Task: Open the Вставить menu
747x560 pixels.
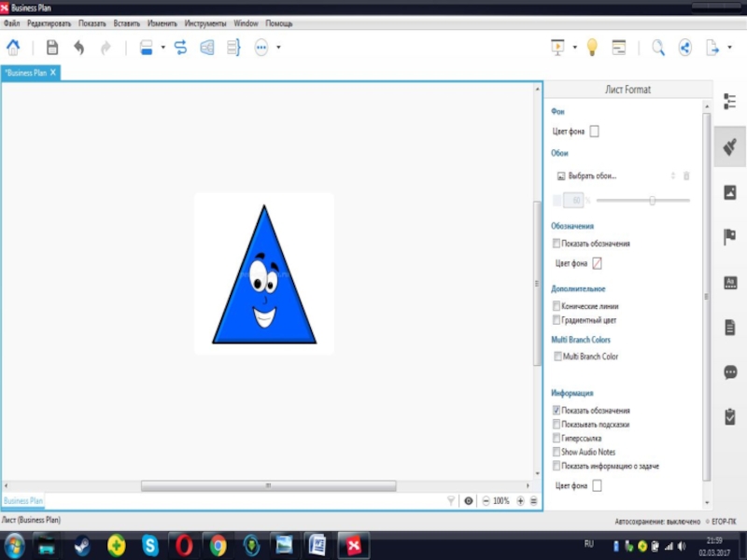Action: pos(126,22)
